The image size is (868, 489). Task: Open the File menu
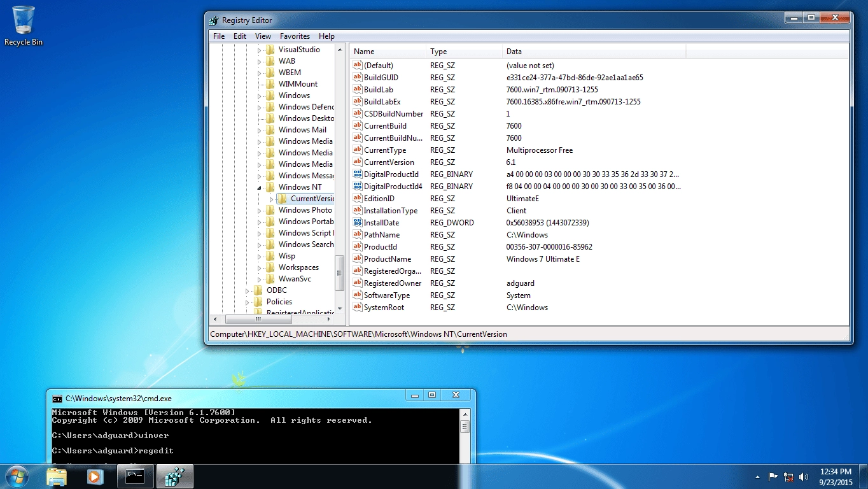tap(219, 36)
